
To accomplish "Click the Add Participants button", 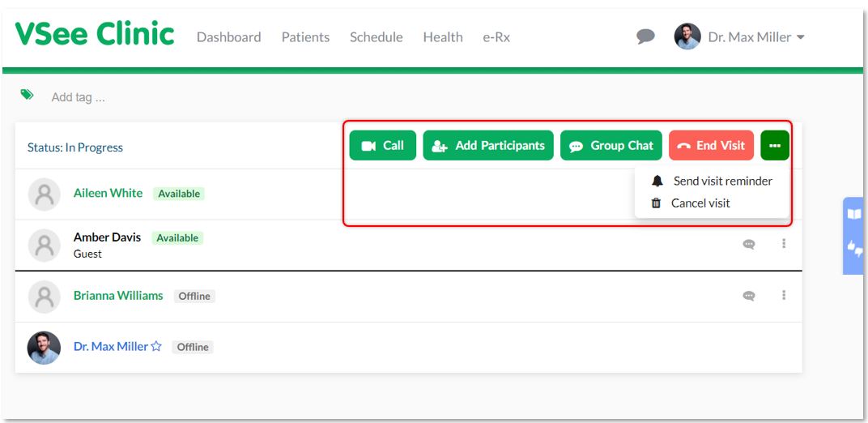I will click(488, 146).
